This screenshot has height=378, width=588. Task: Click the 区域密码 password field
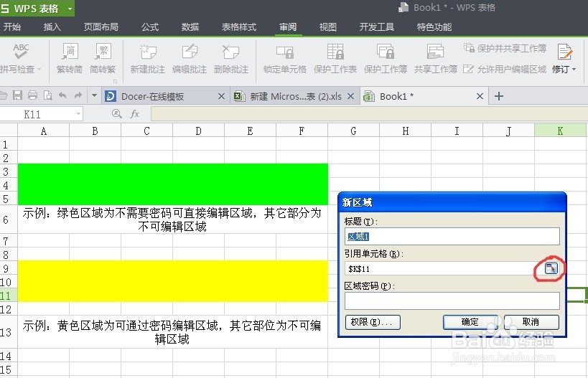[x=452, y=301]
